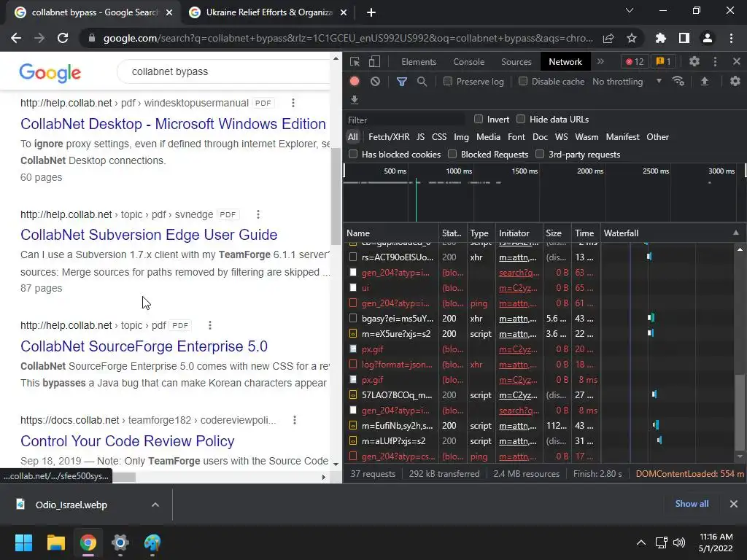This screenshot has height=560, width=747.
Task: Go back to the previous page
Action: pos(16,38)
